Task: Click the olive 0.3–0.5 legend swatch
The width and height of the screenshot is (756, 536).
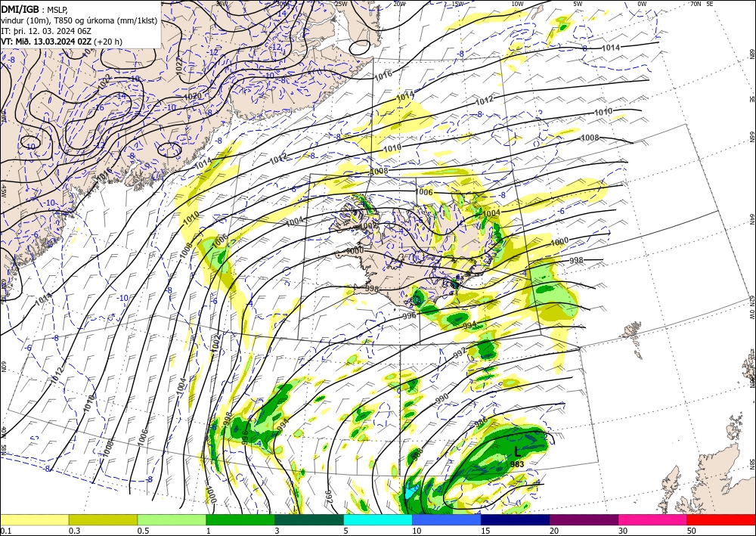Action: (x=103, y=519)
